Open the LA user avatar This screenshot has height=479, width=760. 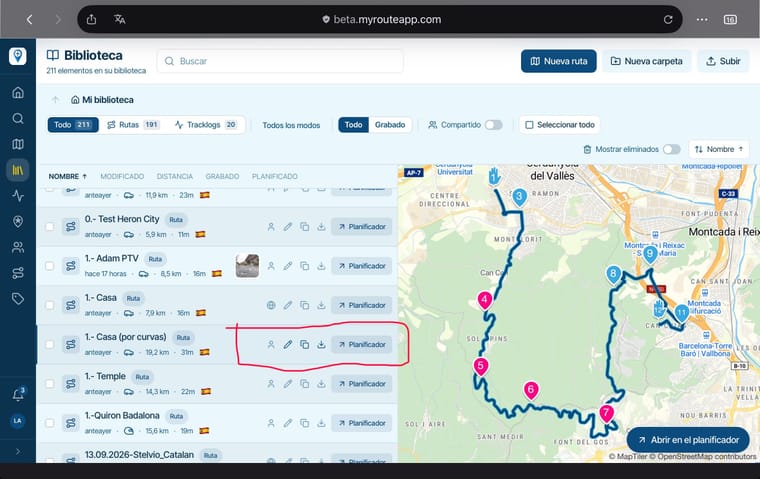[x=17, y=420]
